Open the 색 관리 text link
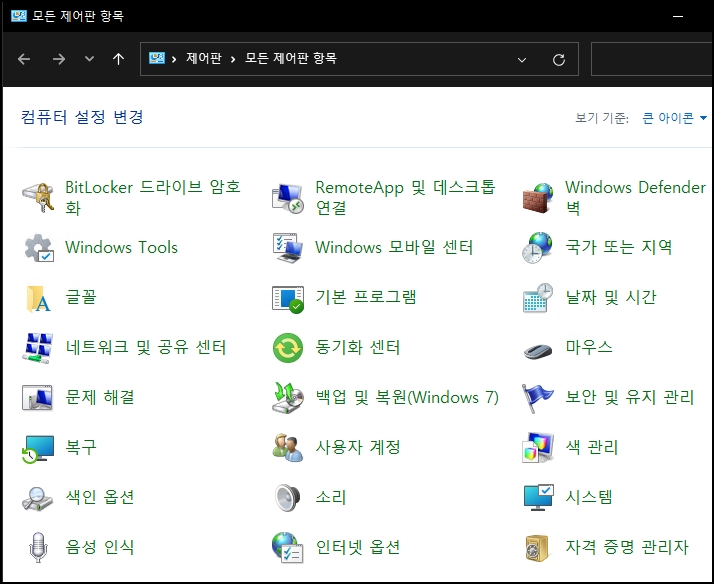 click(x=592, y=447)
